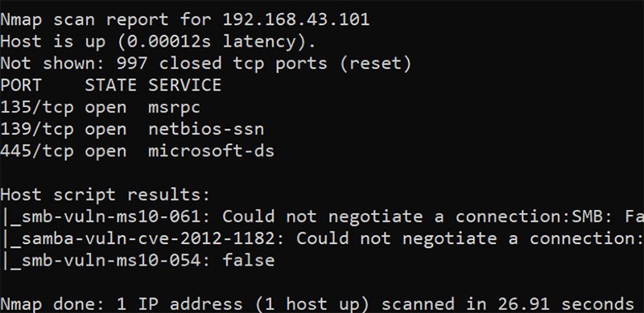Image resolution: width=644 pixels, height=313 pixels.
Task: Click the msrpc service name
Action: 174,108
